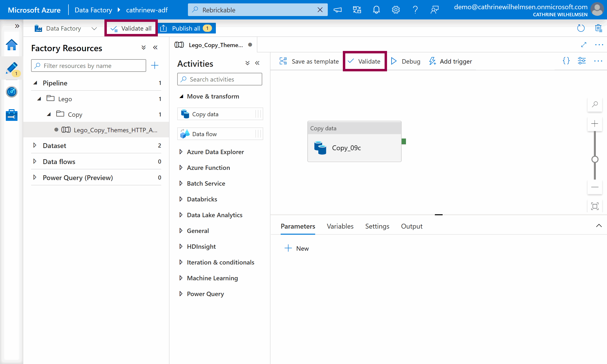This screenshot has width=607, height=364.
Task: Switch to the Variables tab
Action: pos(340,226)
